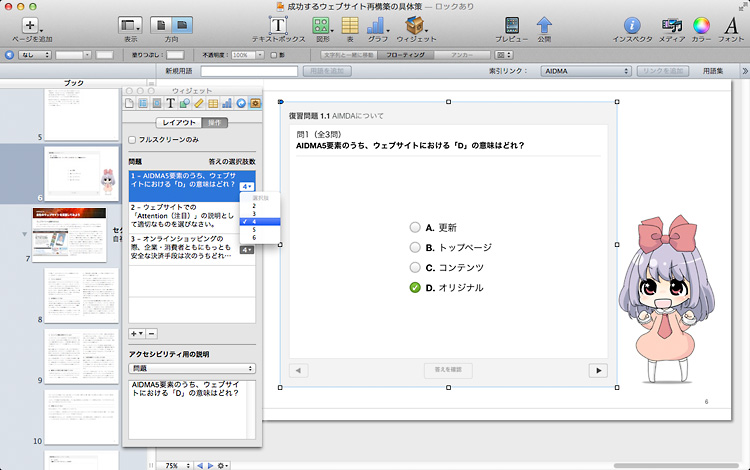Select answer B. トップページ radio button

point(415,247)
